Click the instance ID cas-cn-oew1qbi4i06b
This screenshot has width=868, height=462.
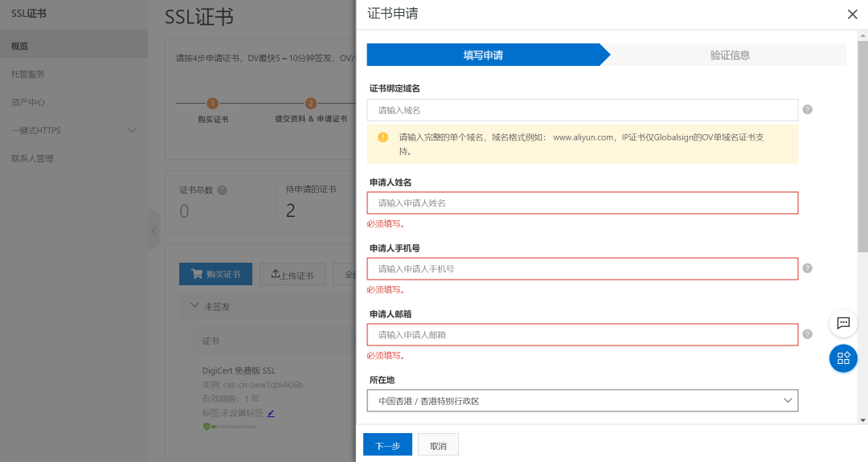pos(263,385)
